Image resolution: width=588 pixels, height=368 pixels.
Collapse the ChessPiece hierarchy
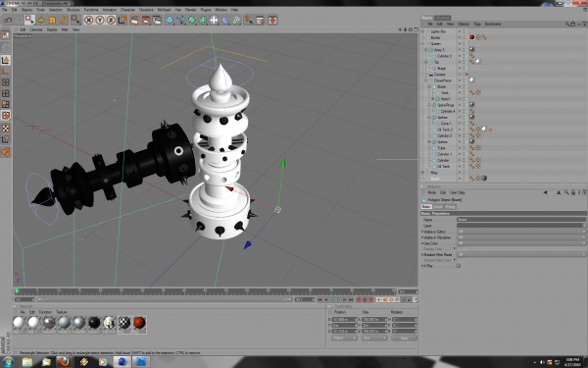(x=426, y=80)
